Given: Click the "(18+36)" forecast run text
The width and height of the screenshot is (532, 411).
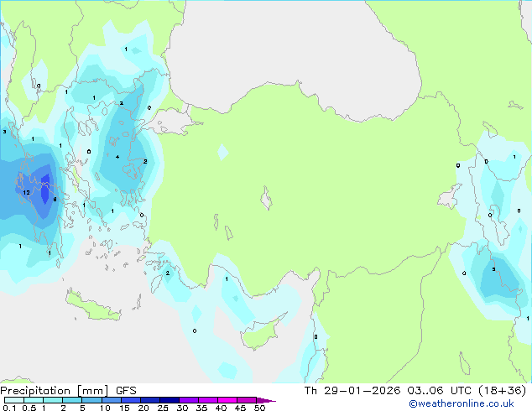Looking at the screenshot, I should [502, 391].
